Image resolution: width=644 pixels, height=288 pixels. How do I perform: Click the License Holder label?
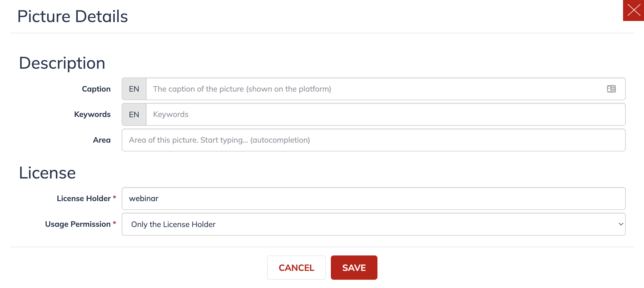tap(84, 199)
